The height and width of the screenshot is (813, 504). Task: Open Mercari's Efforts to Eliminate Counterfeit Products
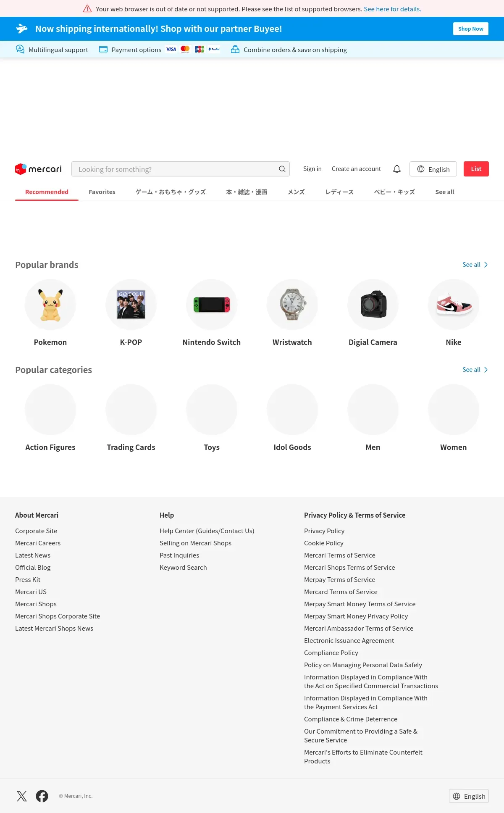[x=363, y=757]
